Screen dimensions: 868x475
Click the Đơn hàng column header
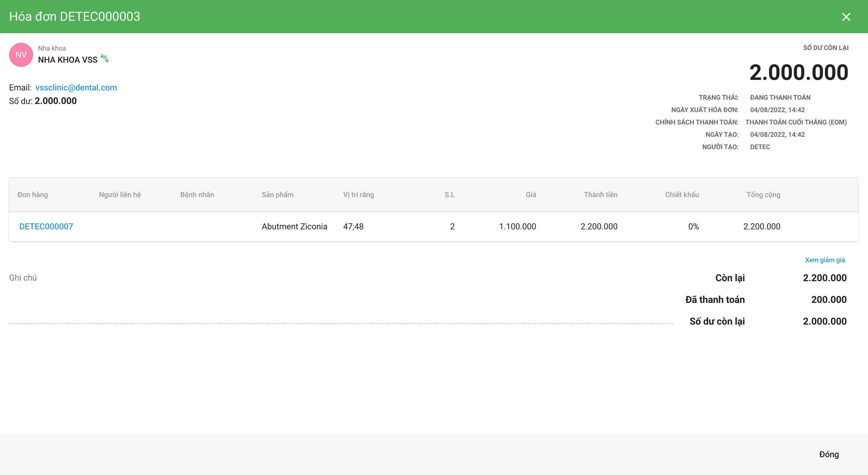pyautogui.click(x=33, y=195)
